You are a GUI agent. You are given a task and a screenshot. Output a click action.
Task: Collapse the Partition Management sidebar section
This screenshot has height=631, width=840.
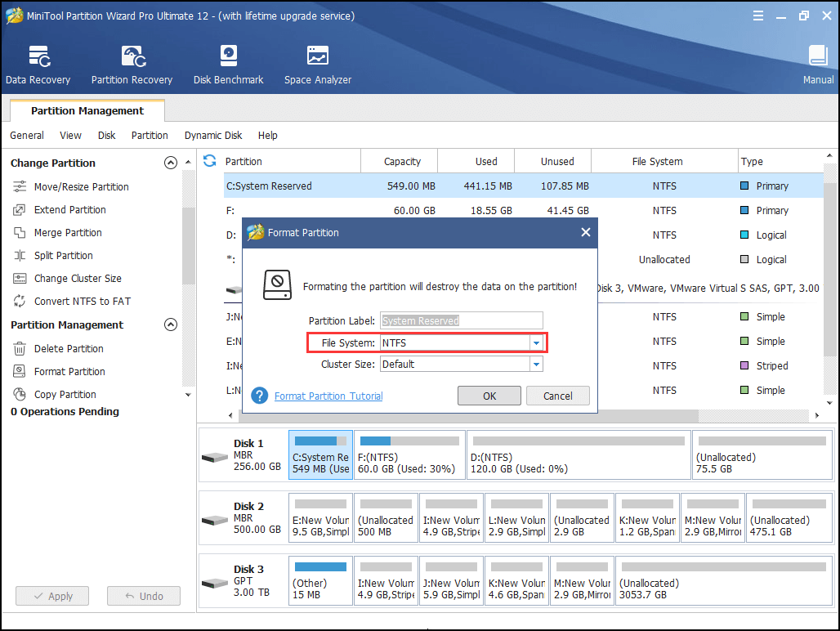pyautogui.click(x=171, y=324)
